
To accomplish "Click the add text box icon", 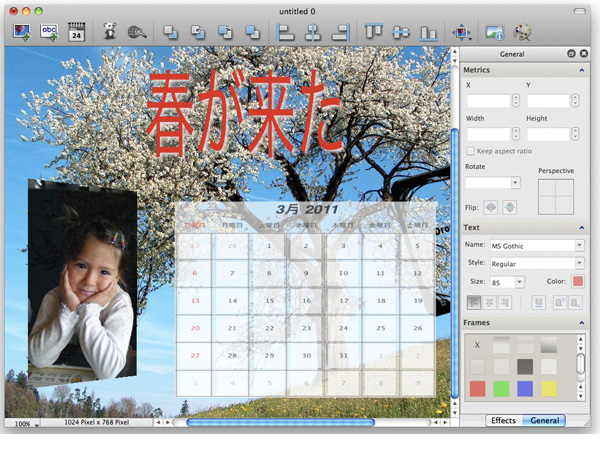I will (x=49, y=31).
